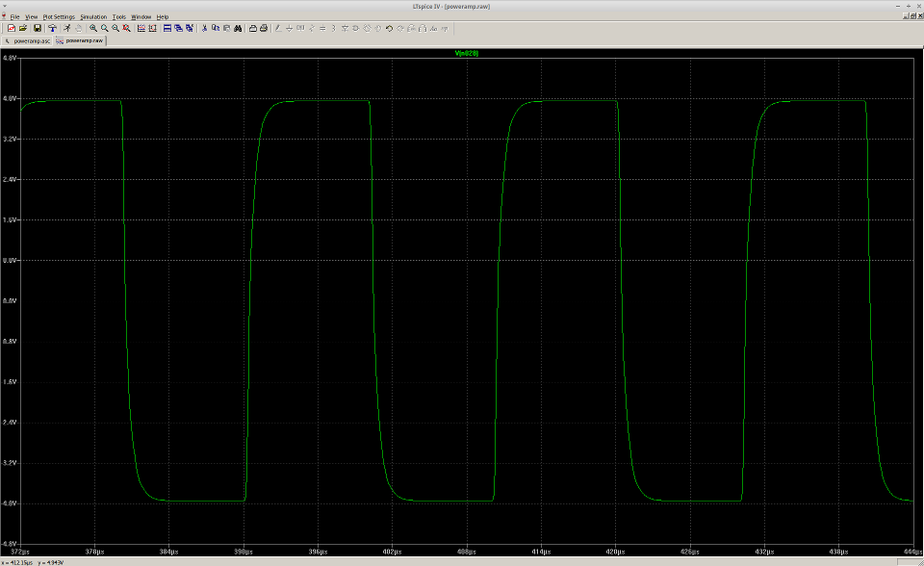Open the Plot Settings menu

59,16
